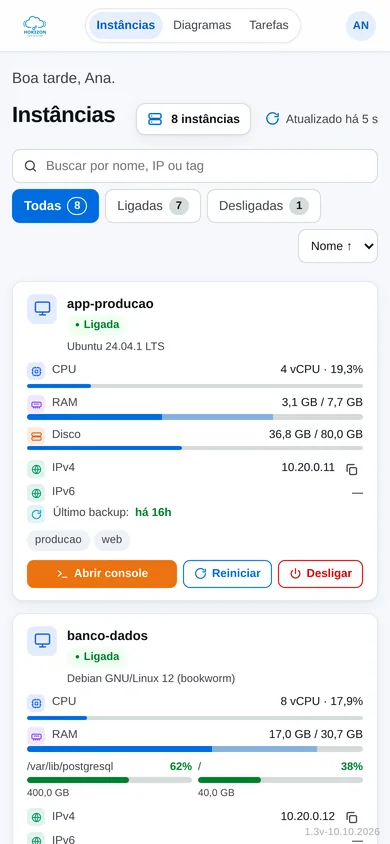Select the web tag
This screenshot has width=390, height=844.
pos(112,540)
